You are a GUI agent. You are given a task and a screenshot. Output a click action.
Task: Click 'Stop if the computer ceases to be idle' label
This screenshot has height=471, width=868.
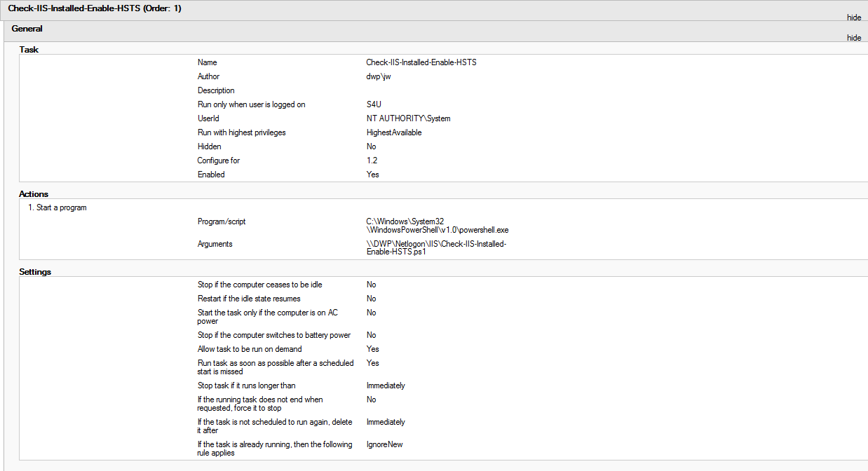tap(259, 285)
